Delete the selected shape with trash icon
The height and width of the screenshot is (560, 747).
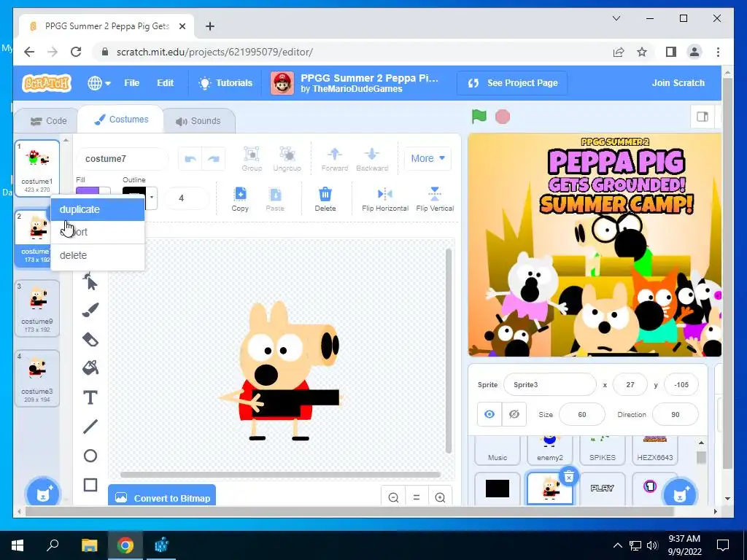325,199
